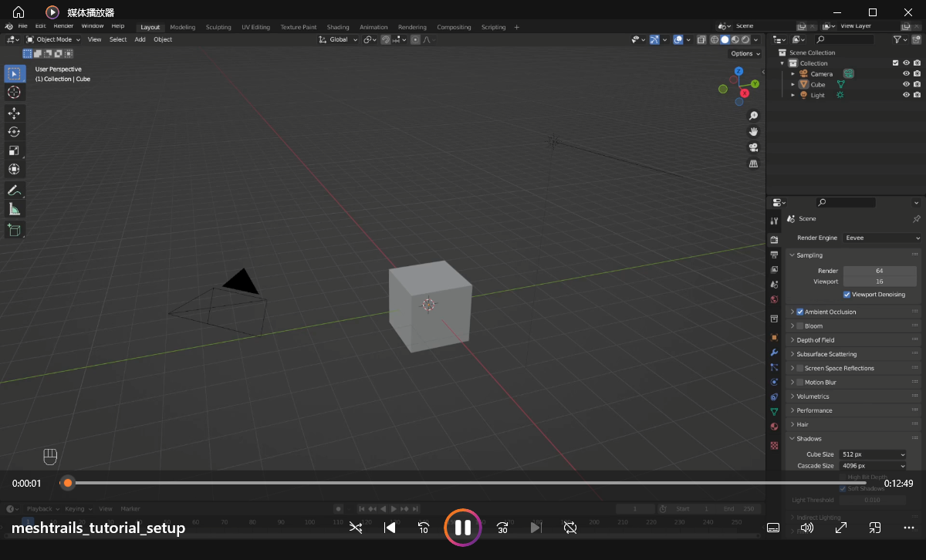Viewport: 926px width, 560px height.
Task: Open the volume control
Action: tap(807, 528)
